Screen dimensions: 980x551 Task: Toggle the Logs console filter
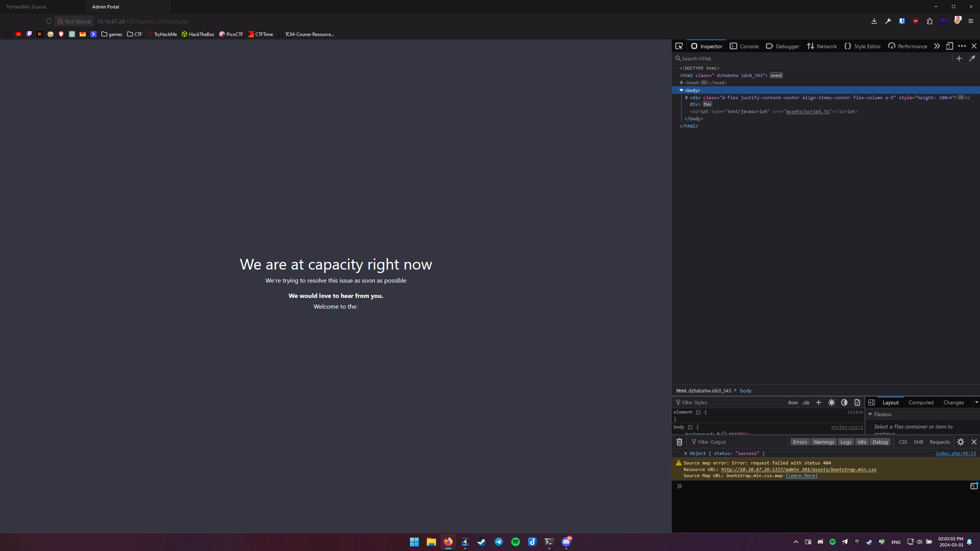(x=846, y=442)
